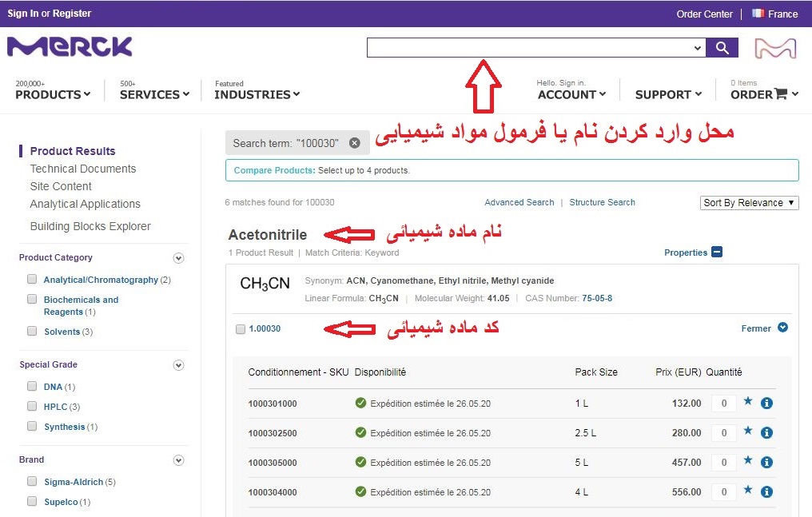Open info icon for SKU 1000305000
Screen dimensions: 812x517
pos(767,462)
